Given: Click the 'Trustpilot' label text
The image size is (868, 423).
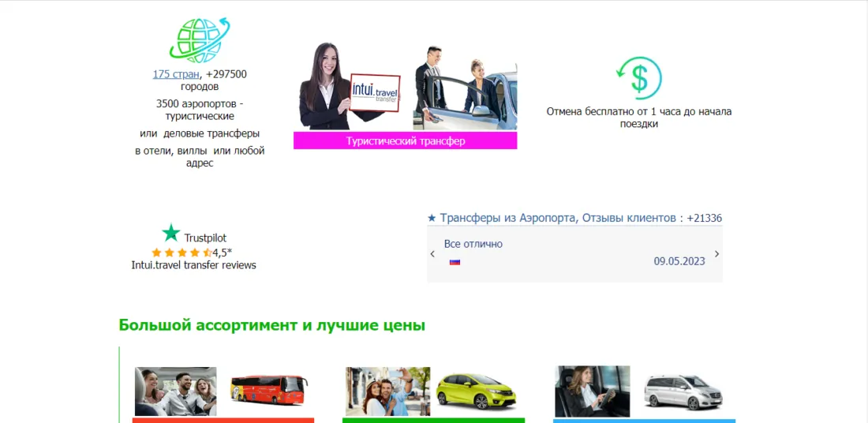Looking at the screenshot, I should tap(205, 238).
